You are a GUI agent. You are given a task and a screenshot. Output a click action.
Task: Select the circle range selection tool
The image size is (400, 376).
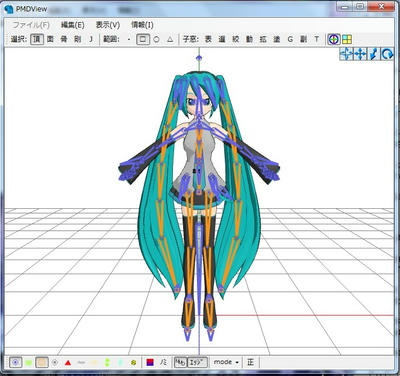156,39
